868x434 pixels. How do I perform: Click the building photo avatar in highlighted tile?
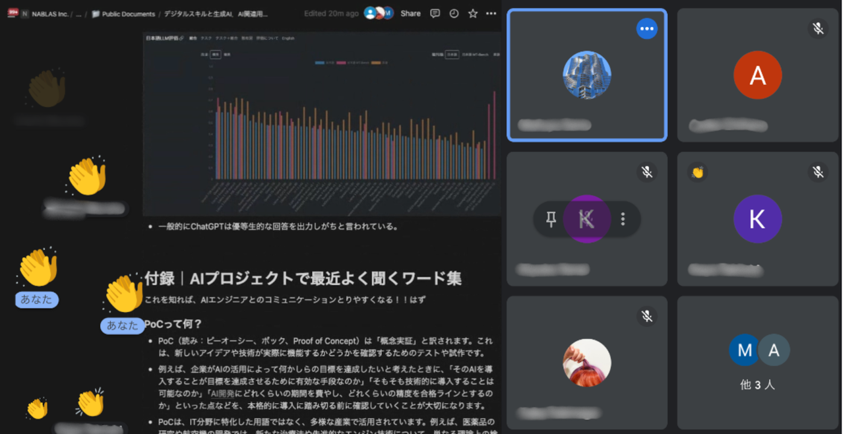(587, 75)
